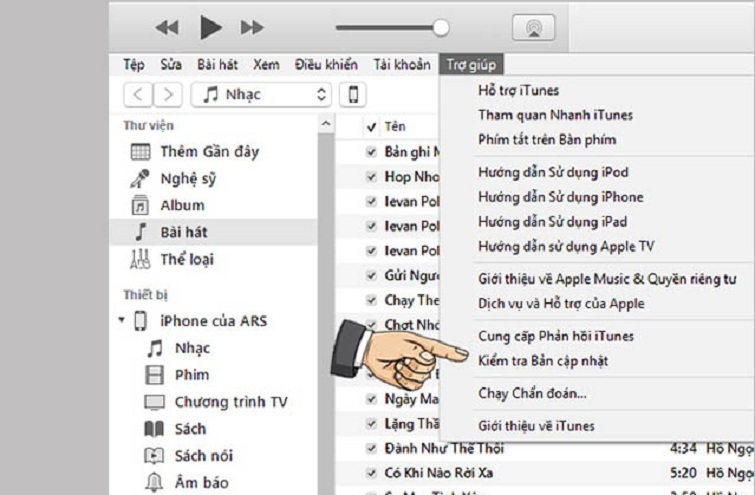Click the Bài hát music note icon
Screen dimensions: 755x495
pos(140,232)
